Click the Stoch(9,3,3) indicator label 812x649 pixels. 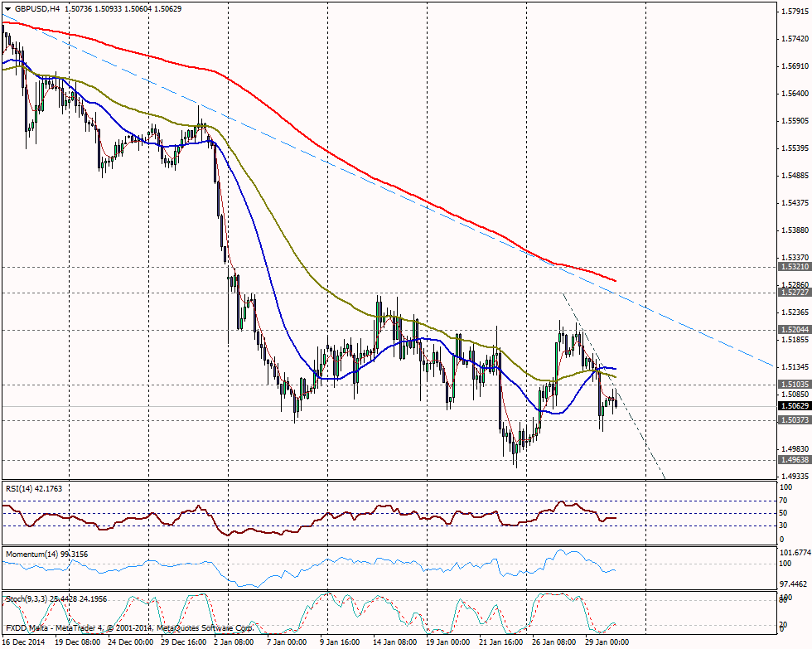click(x=27, y=598)
